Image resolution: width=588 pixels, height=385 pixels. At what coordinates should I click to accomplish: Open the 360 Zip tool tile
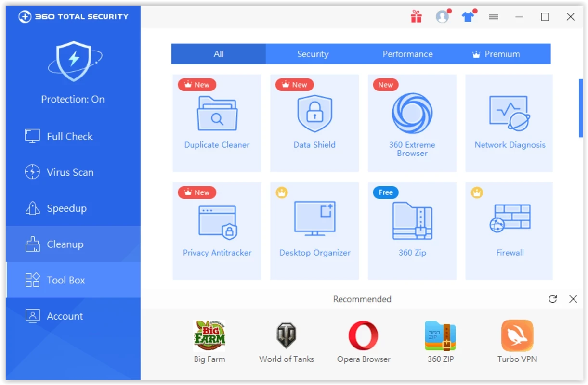[412, 231]
